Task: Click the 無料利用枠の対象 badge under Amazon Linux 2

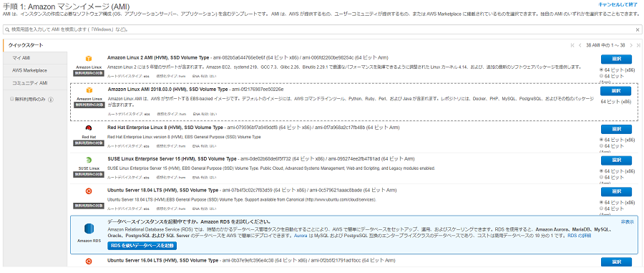Action: point(89,73)
